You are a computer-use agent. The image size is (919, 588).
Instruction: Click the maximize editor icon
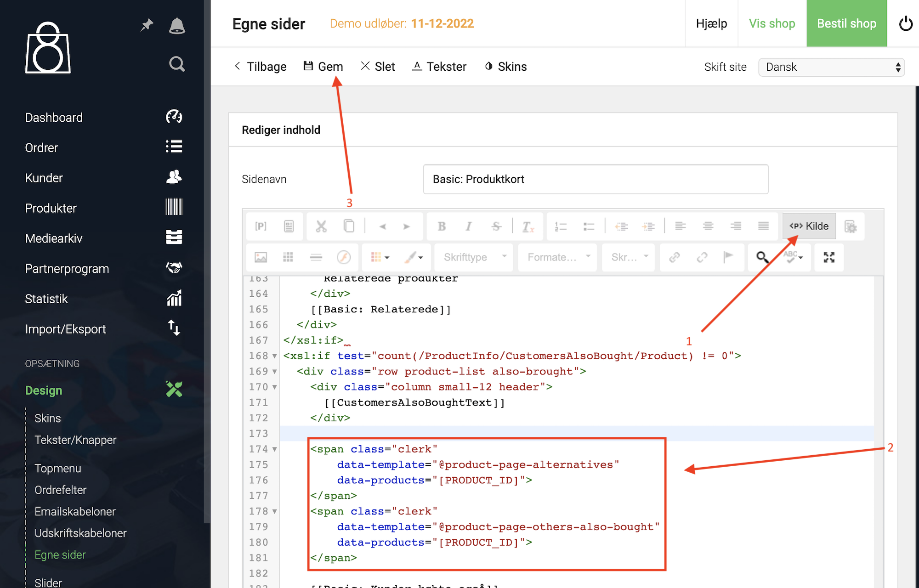[x=829, y=257]
